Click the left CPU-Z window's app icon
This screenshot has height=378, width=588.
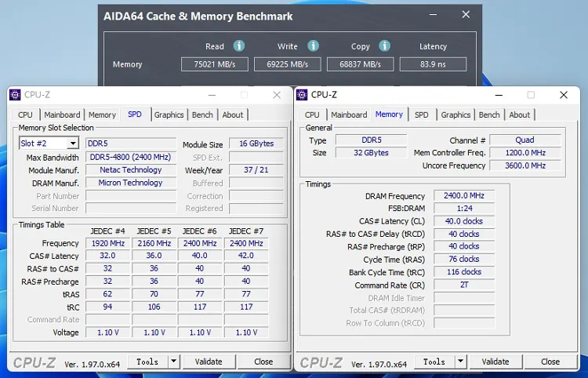(15, 95)
